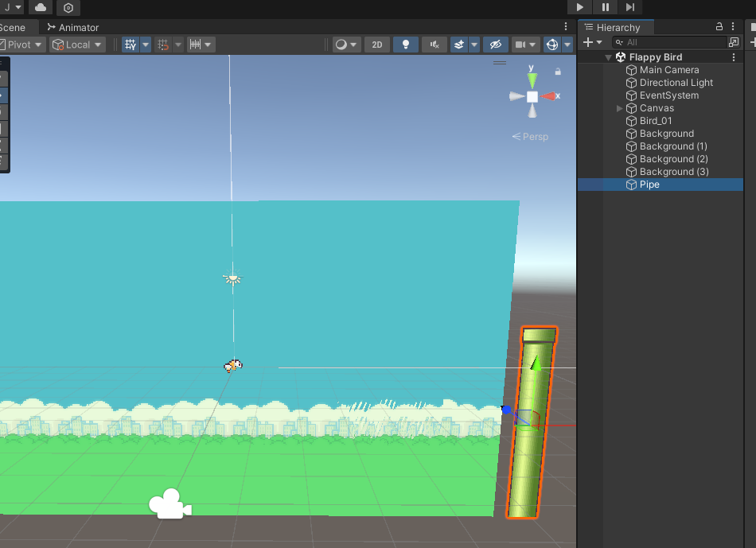
Task: Toggle scene effects button
Action: (x=459, y=45)
